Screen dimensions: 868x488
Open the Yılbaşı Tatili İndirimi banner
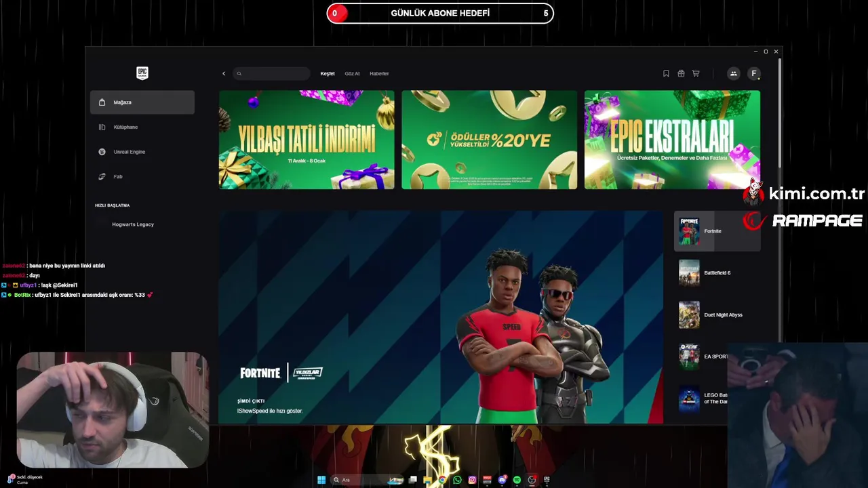307,140
